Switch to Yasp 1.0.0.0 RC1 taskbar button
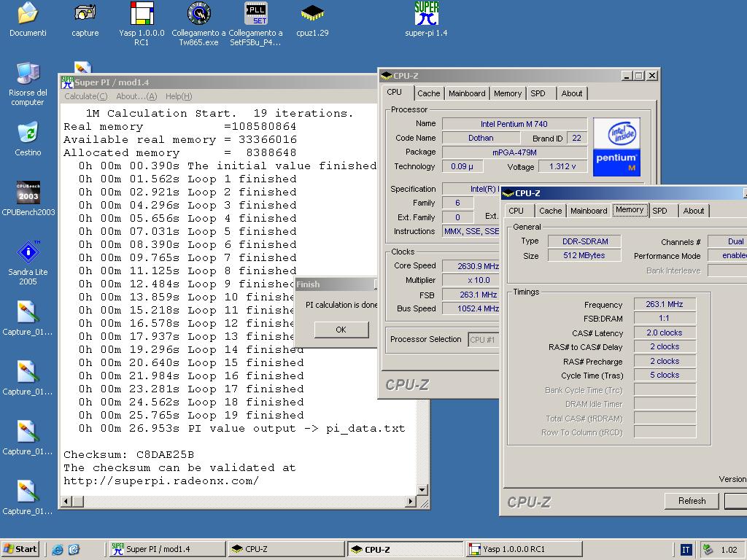This screenshot has width=747, height=560. coord(524,549)
